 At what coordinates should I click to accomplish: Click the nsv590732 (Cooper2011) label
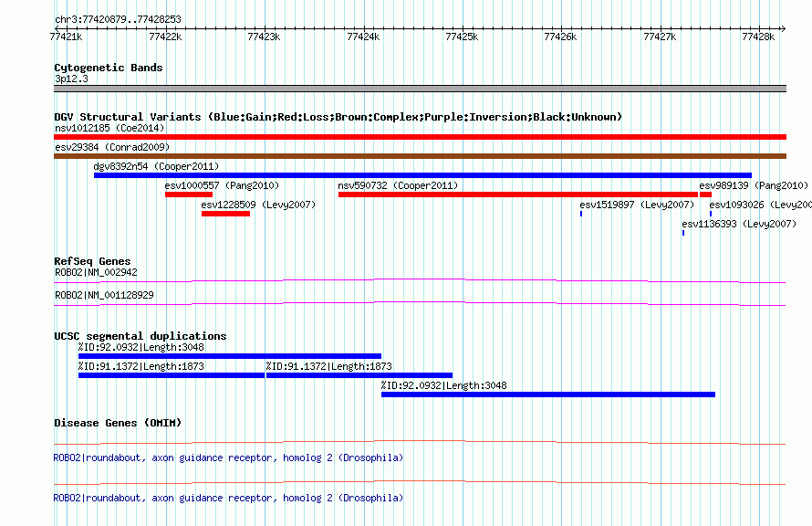pyautogui.click(x=398, y=185)
